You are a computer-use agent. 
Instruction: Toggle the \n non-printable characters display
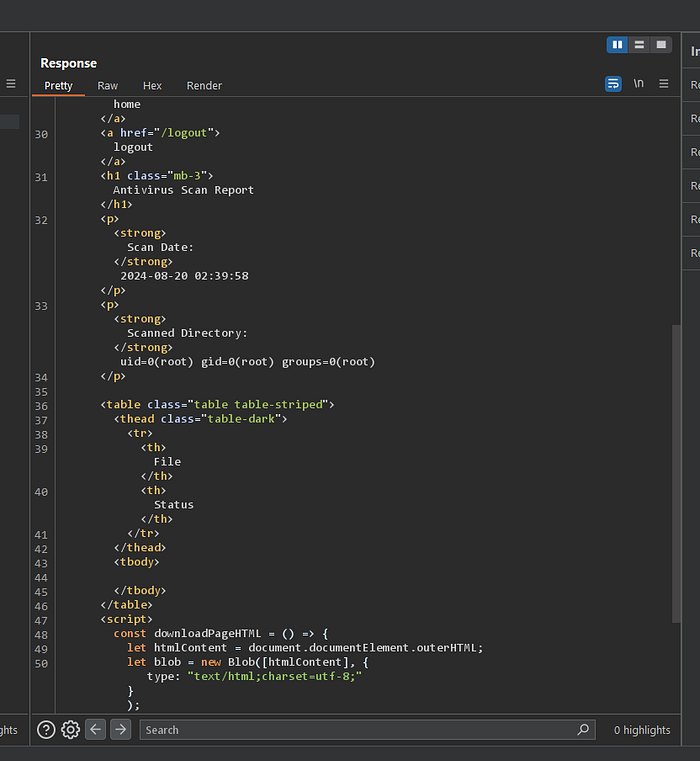(x=638, y=84)
